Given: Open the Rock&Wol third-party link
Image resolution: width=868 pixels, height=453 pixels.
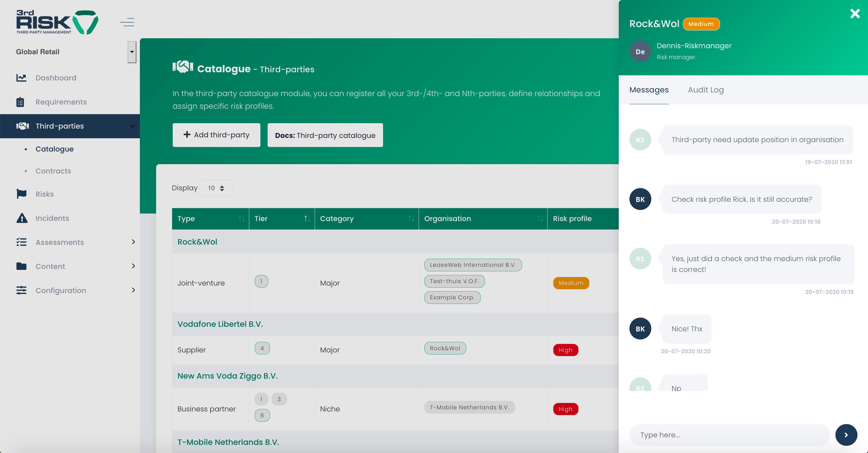Looking at the screenshot, I should click(197, 242).
